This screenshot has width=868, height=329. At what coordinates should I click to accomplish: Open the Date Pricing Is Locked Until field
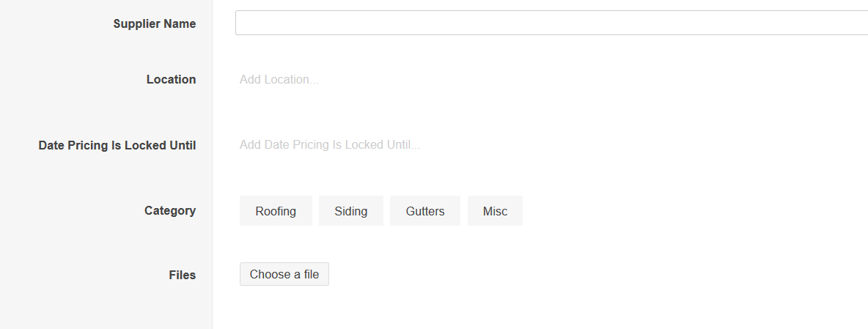tap(330, 144)
